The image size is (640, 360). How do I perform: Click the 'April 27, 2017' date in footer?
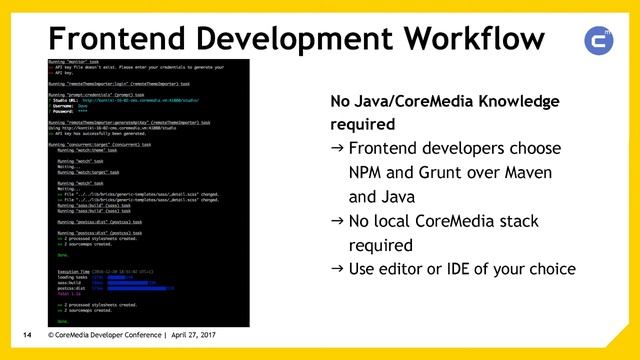[193, 335]
